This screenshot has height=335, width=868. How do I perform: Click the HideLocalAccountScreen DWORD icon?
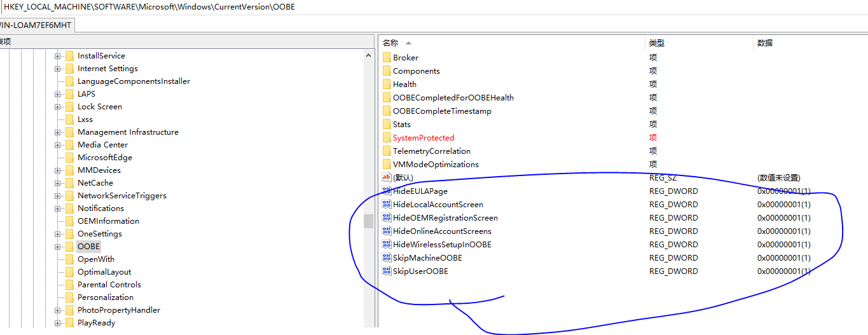(x=387, y=205)
